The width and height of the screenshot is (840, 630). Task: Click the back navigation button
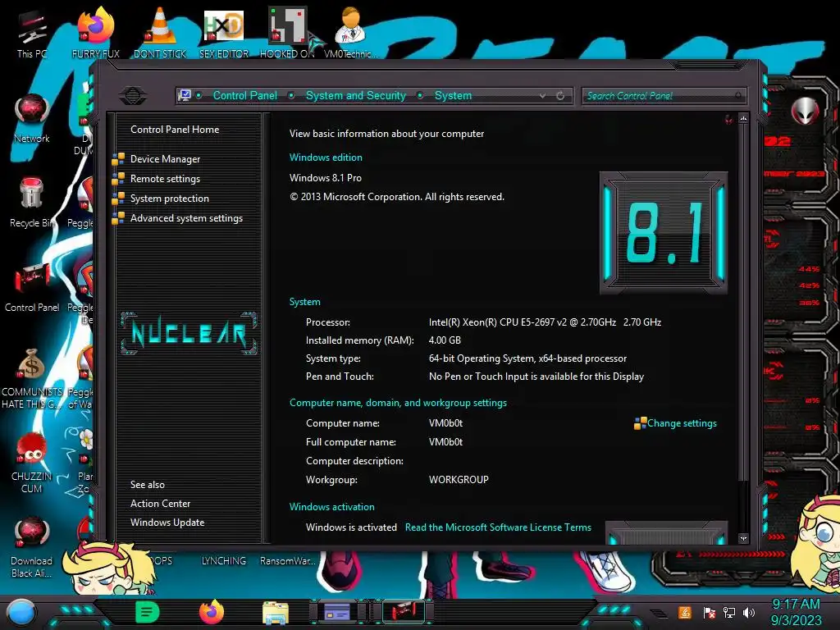point(133,96)
